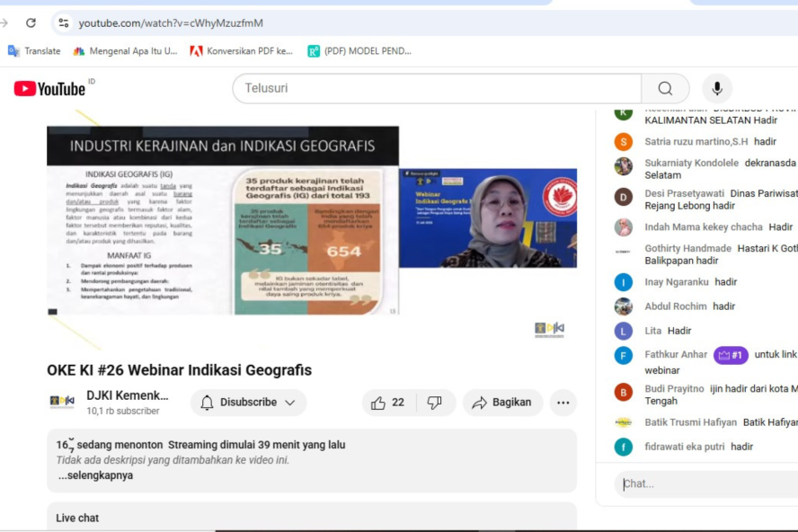Activate voice search microphone
Image resolution: width=798 pixels, height=532 pixels.
point(716,88)
